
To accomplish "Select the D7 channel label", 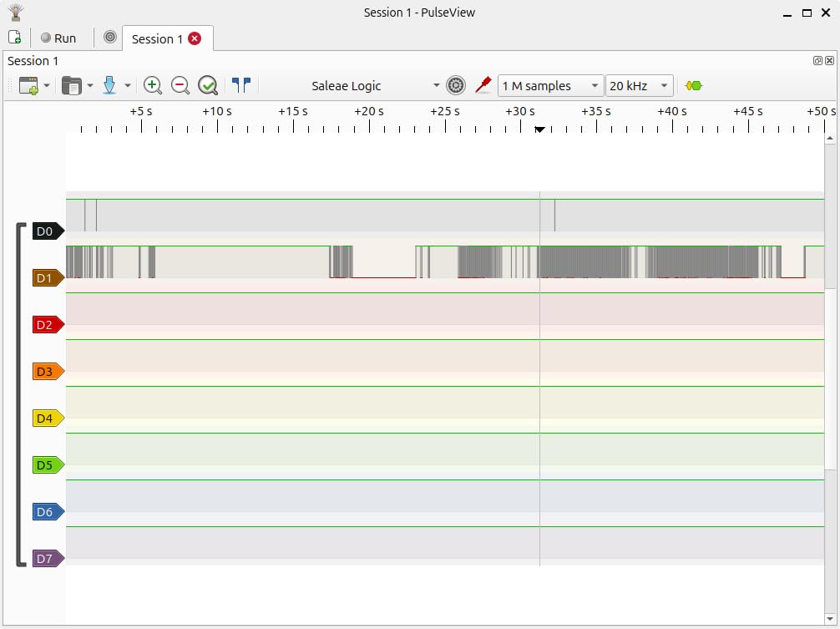I will point(48,558).
